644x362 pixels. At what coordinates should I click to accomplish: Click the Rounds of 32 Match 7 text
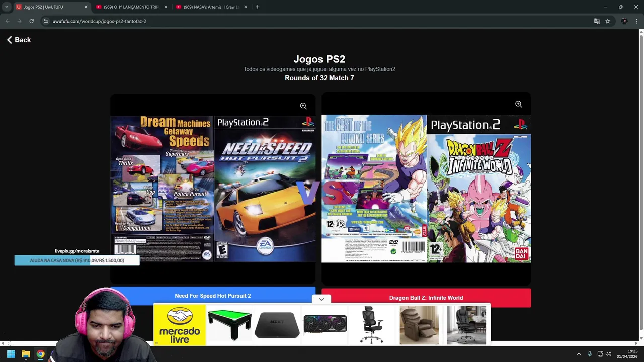(x=319, y=78)
